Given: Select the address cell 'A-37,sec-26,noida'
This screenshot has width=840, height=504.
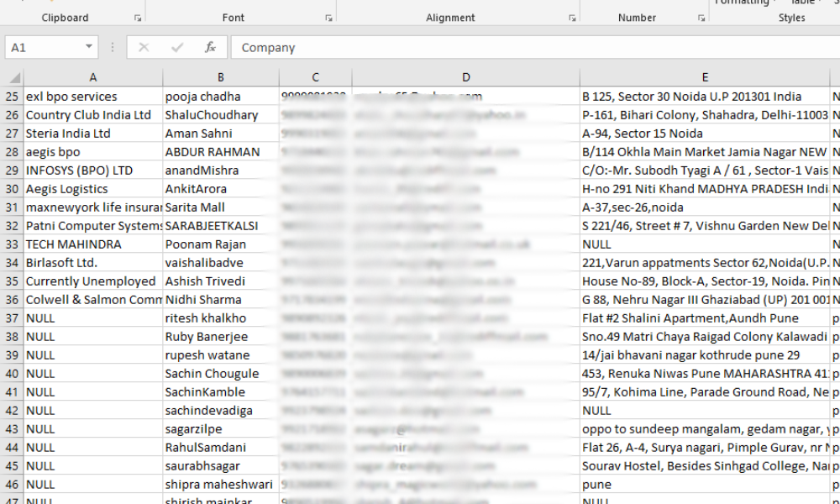Looking at the screenshot, I should click(705, 207).
